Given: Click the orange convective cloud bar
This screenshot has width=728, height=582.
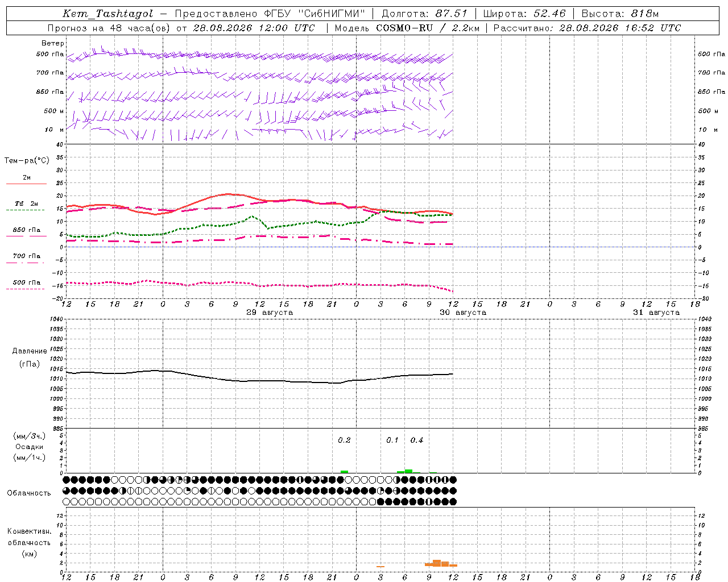Looking at the screenshot, I should pyautogui.click(x=441, y=563).
